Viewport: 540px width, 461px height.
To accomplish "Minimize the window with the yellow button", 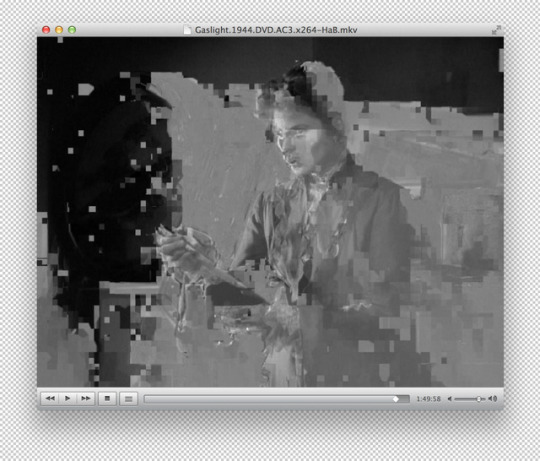I will coord(59,30).
